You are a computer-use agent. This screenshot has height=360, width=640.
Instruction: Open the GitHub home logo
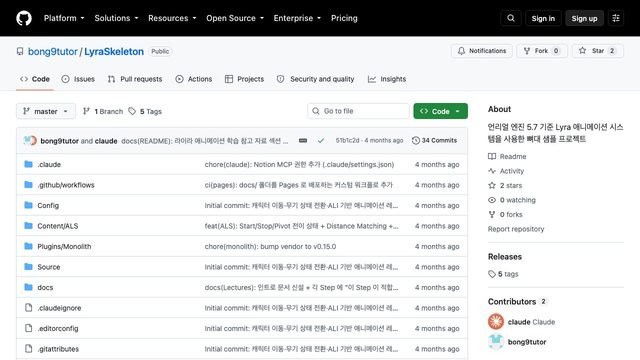(24, 18)
